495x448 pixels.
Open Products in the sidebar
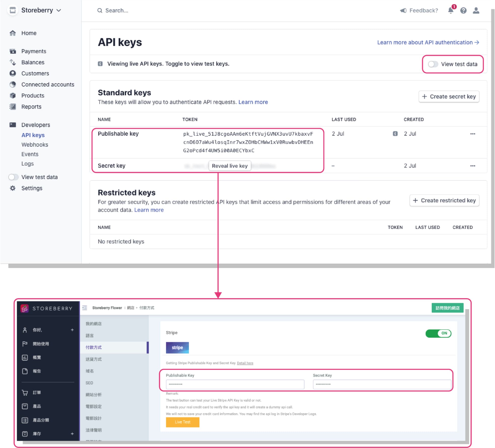(33, 96)
